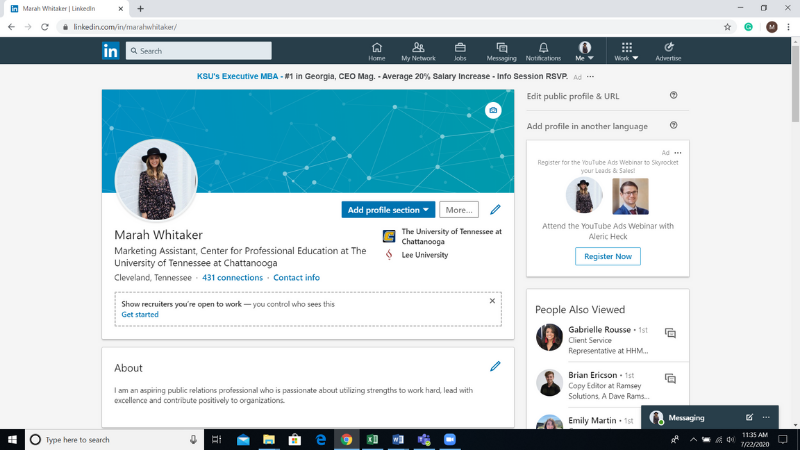Click Marah Whitaker's profile photo
This screenshot has height=450, width=800.
156,180
